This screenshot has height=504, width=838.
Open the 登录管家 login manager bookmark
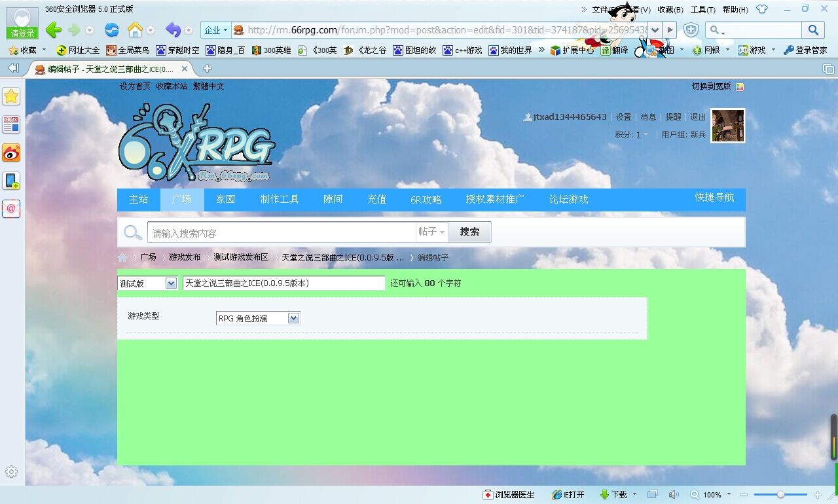(805, 50)
